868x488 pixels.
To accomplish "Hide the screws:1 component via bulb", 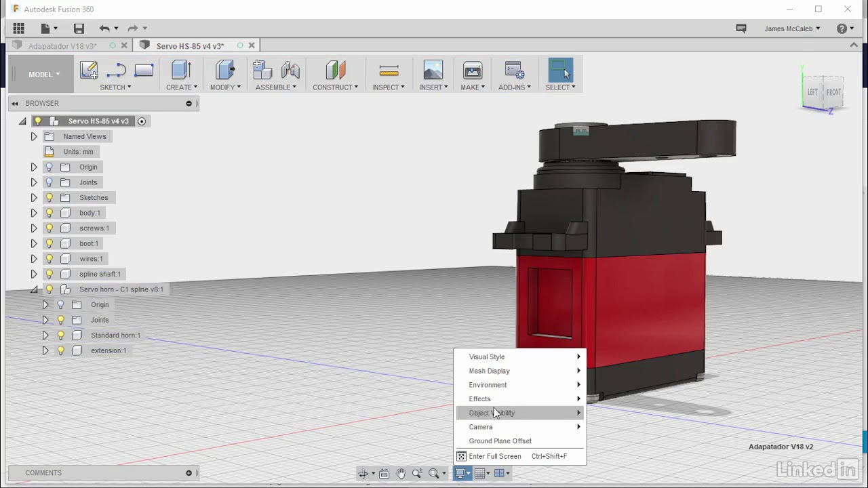I will (50, 228).
